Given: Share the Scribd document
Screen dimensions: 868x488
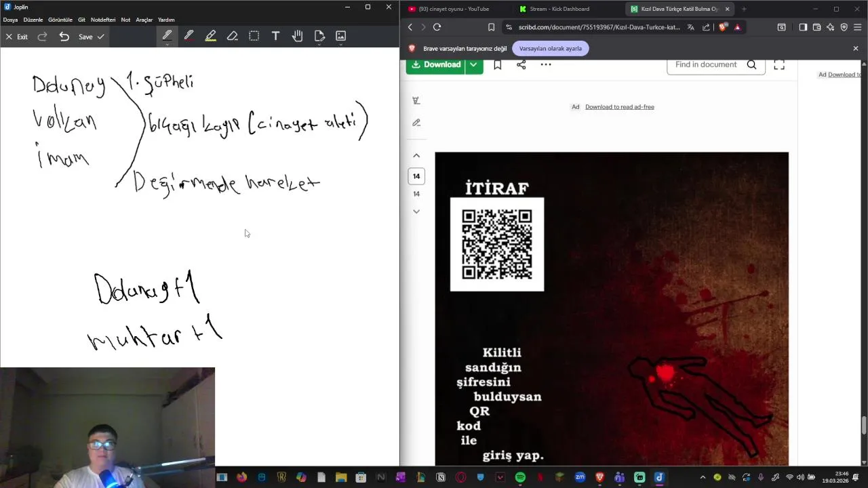Looking at the screenshot, I should (521, 65).
